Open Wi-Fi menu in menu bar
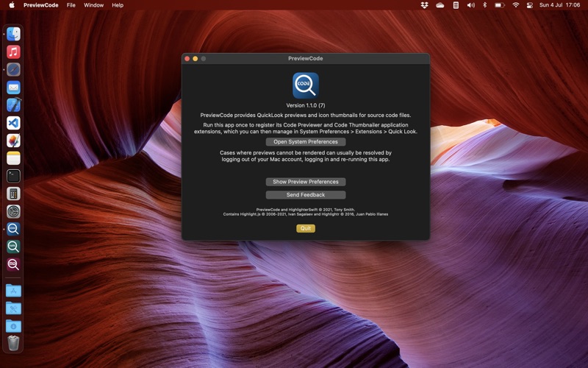This screenshot has width=588, height=368. point(516,5)
